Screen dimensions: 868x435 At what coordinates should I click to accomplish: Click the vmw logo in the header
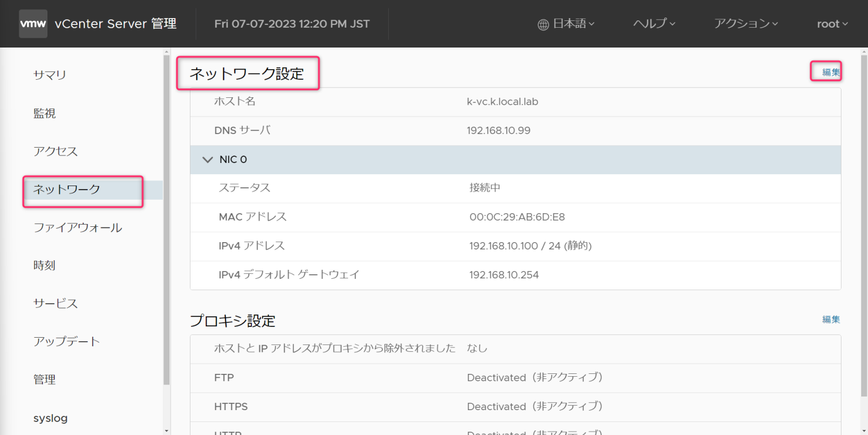point(32,23)
